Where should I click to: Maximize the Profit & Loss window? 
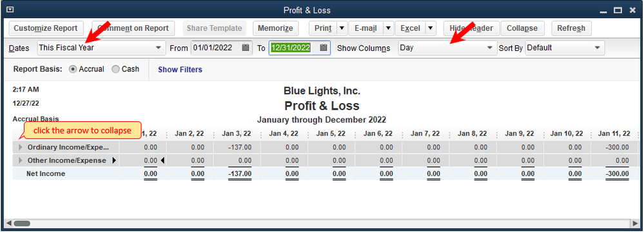click(618, 10)
